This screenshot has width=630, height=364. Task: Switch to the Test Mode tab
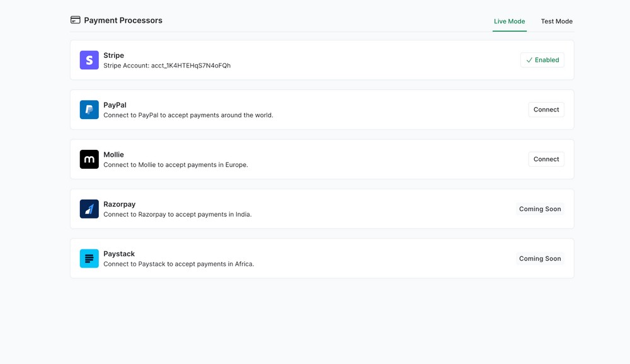click(556, 21)
